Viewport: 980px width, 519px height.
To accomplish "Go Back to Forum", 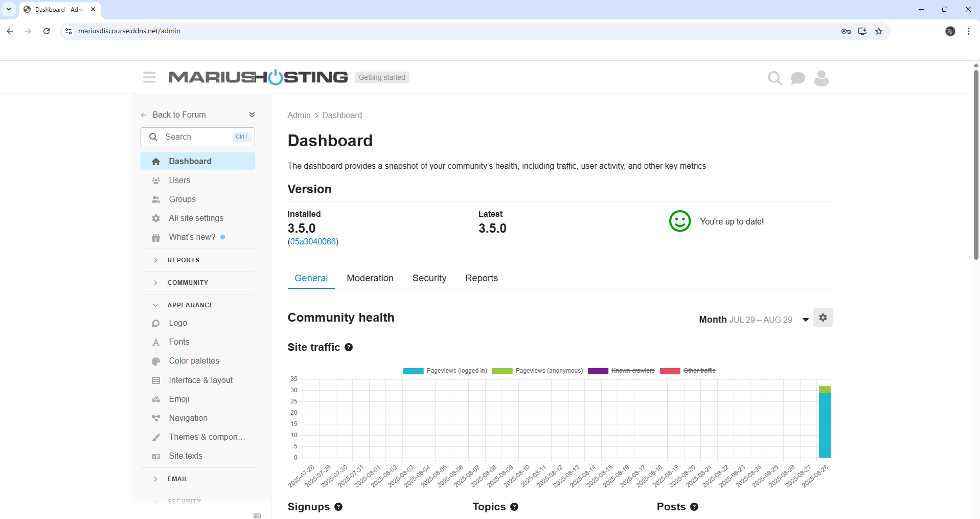I will 174,115.
